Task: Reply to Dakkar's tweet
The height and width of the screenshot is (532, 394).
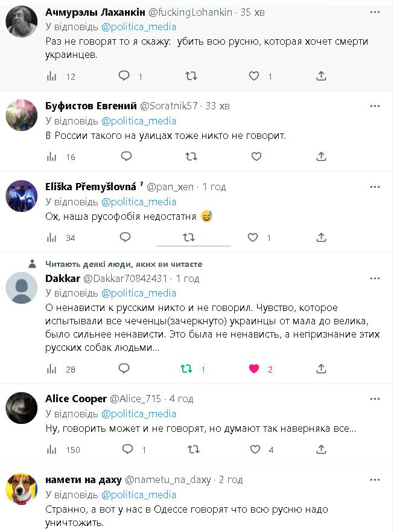Action: [x=124, y=368]
